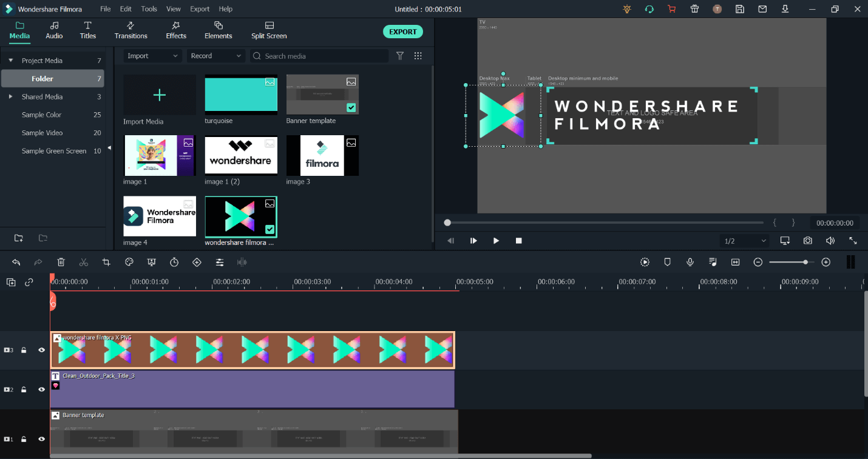Select the turquoise color media thumbnail
868x459 pixels.
(241, 95)
